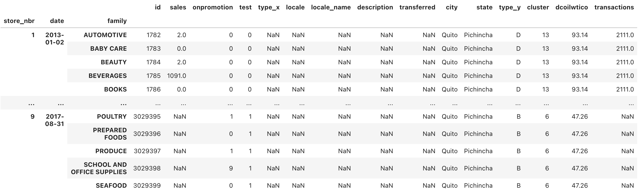
Task: Select the transactions column header
Action: click(x=614, y=7)
